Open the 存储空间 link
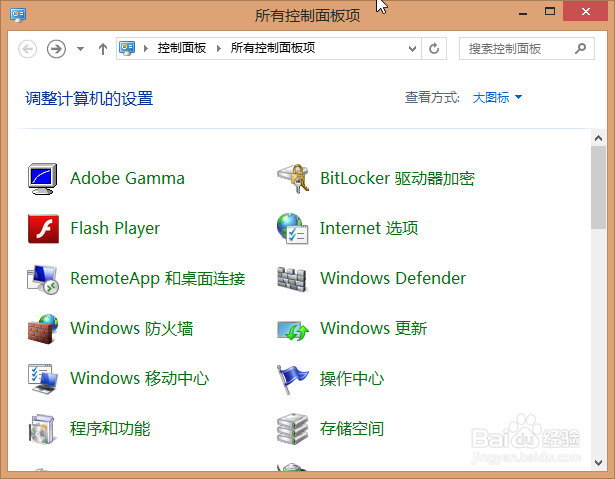This screenshot has width=615, height=479. [352, 429]
